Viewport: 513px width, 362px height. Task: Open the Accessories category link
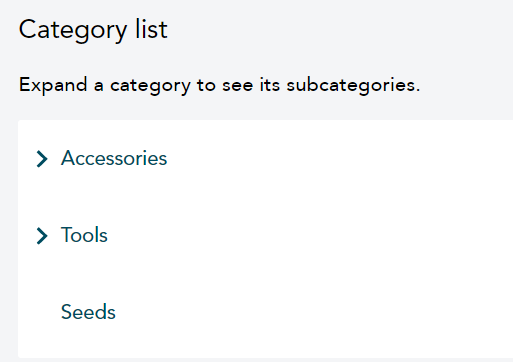coord(114,158)
